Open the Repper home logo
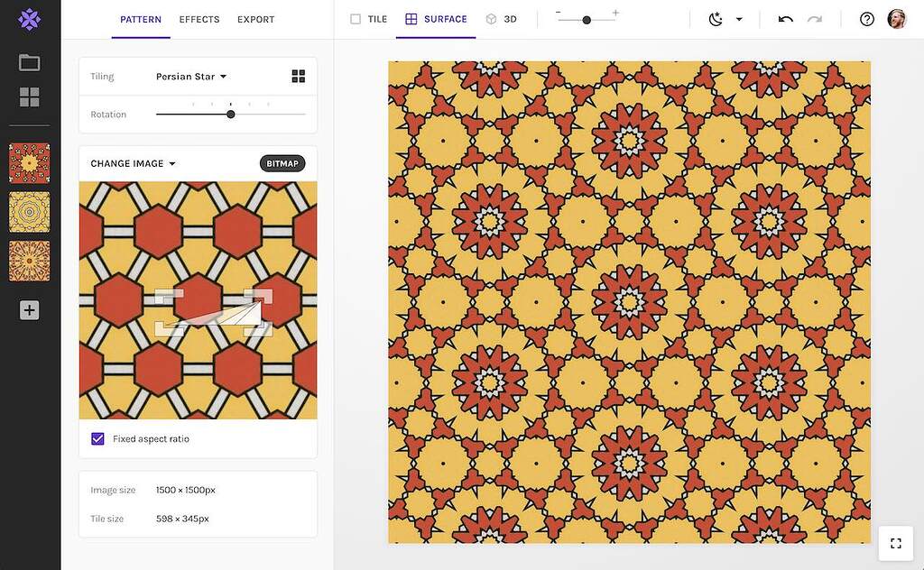The image size is (924, 570). pos(30,18)
